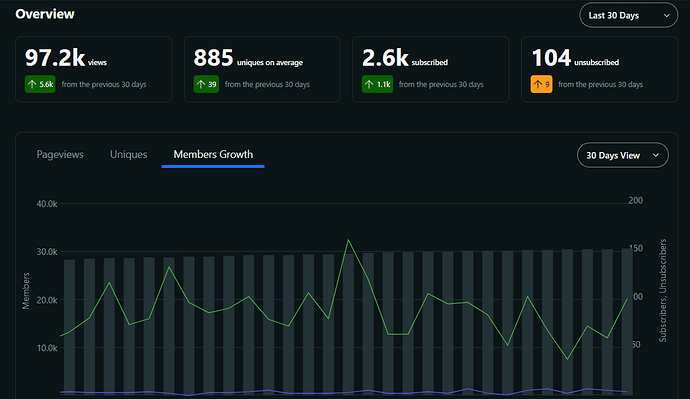690x399 pixels.
Task: Switch to the Pageviews tab
Action: [60, 154]
